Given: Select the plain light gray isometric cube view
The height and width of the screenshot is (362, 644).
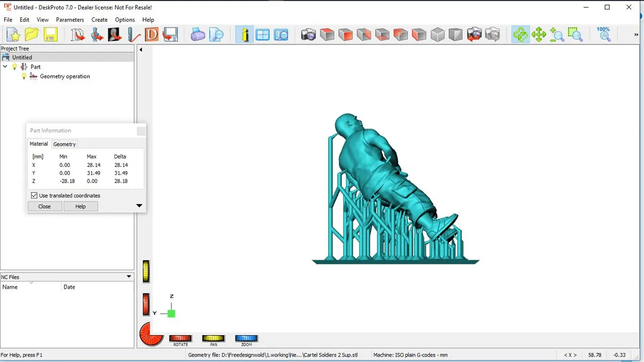Looking at the screenshot, I should tap(438, 35).
